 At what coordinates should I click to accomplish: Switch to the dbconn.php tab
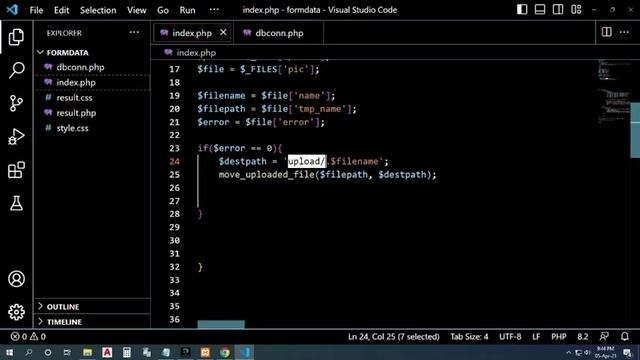(x=279, y=33)
